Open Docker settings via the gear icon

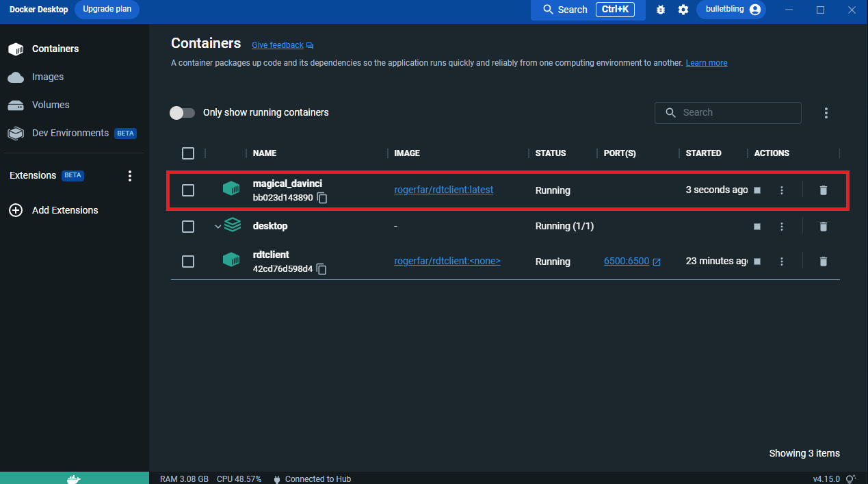[683, 10]
